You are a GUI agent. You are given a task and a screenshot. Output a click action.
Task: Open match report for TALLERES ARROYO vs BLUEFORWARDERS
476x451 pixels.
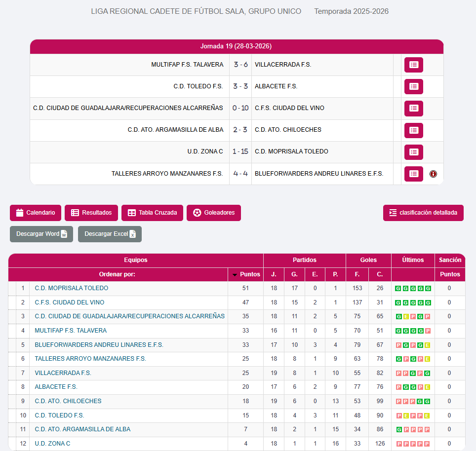tap(413, 174)
